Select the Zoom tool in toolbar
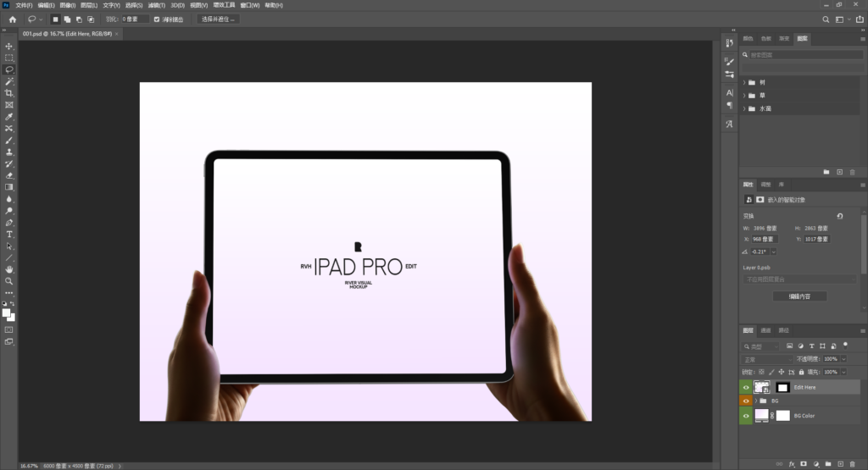The image size is (868, 470). pos(8,281)
